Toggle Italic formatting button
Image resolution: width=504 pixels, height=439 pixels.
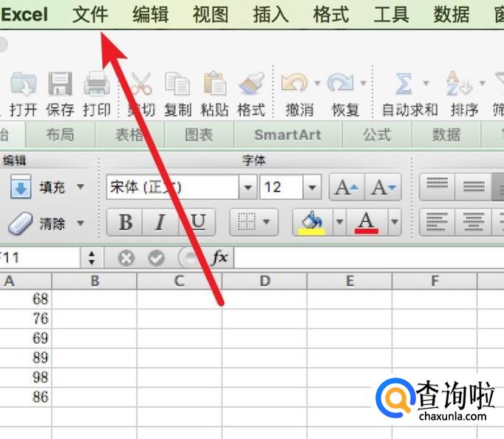[x=160, y=222]
